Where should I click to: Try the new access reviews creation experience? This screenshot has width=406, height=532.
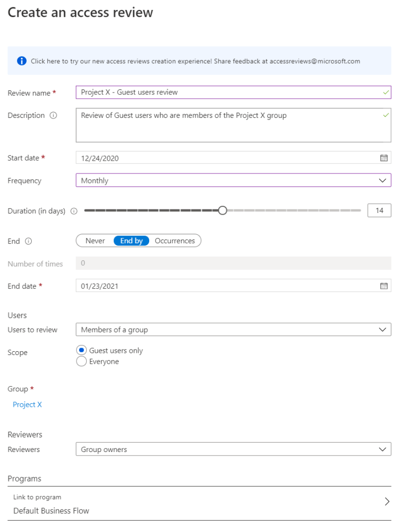pyautogui.click(x=195, y=61)
